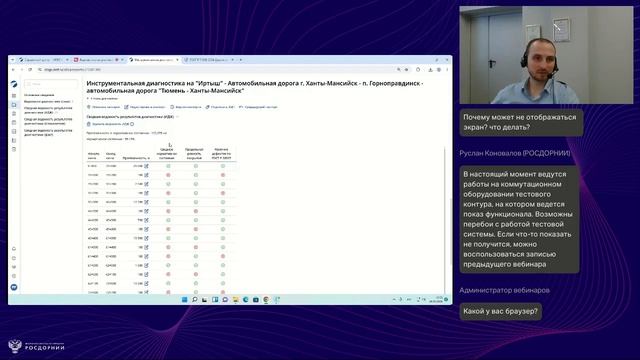
Task: Expand the chevron next to 'Ведомости диагностики' sidebar item
Action: [x=73, y=102]
